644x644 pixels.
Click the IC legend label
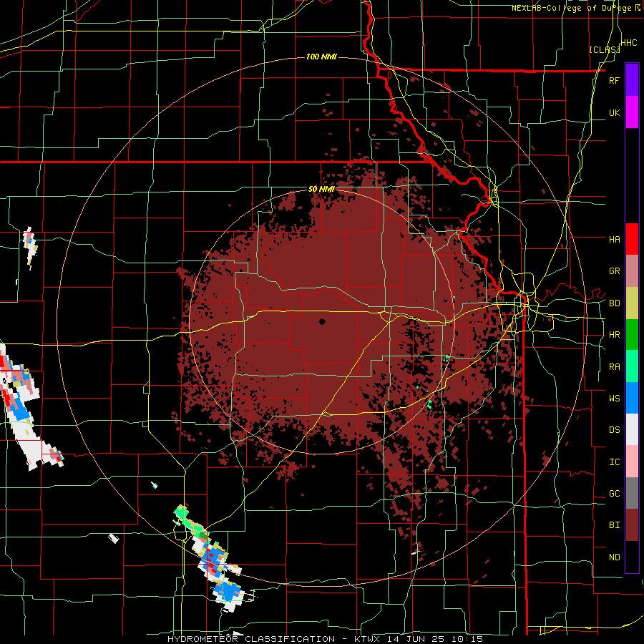614,462
